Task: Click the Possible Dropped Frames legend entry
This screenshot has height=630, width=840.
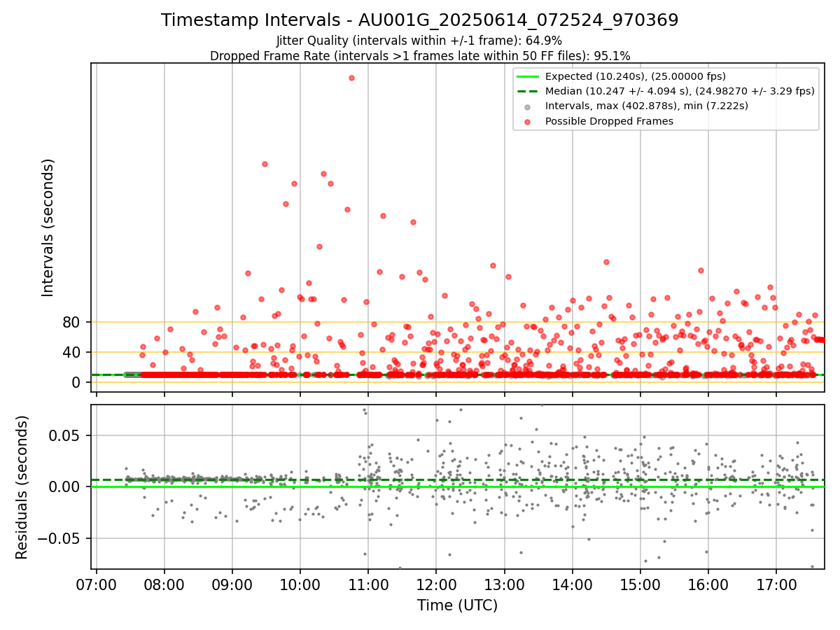Action: tap(609, 121)
